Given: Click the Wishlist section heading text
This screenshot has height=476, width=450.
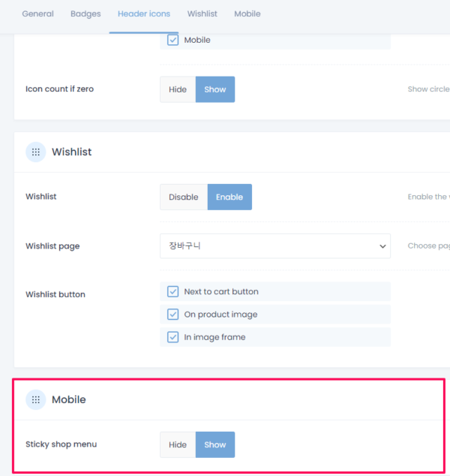Looking at the screenshot, I should 71,152.
